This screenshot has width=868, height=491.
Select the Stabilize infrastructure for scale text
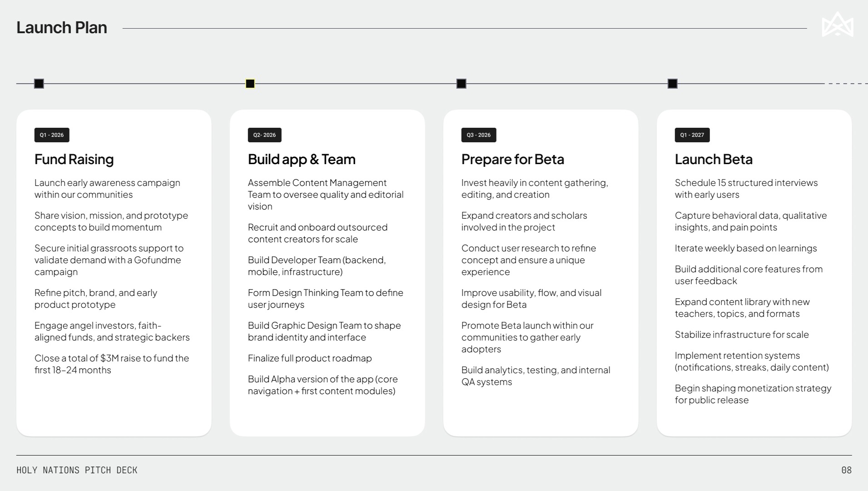[x=742, y=335]
